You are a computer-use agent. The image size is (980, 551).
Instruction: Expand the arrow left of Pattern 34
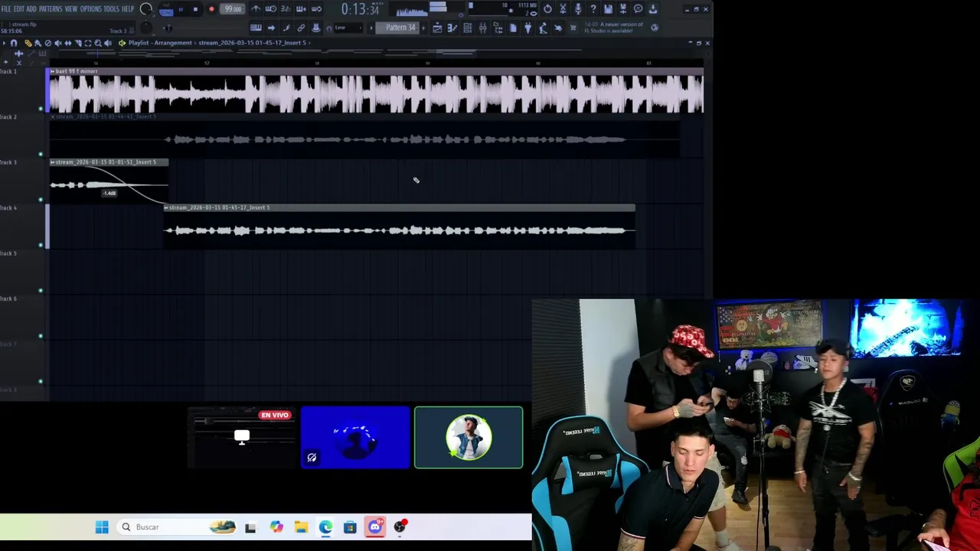click(371, 28)
